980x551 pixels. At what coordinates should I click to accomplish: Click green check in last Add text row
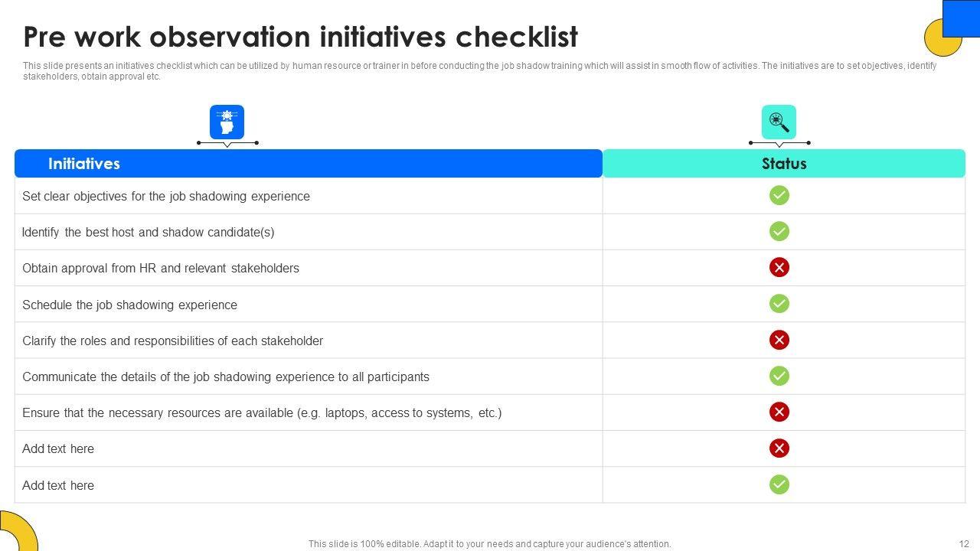point(779,484)
